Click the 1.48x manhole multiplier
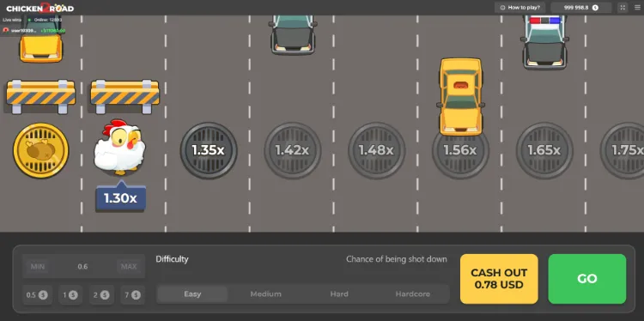The image size is (644, 321). click(x=376, y=150)
